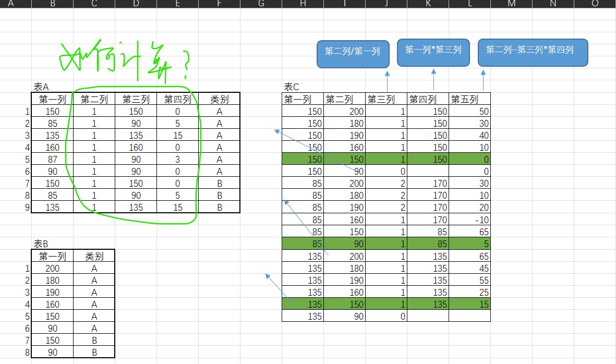616x364 pixels.
Task: Select column header M
Action: 512,4
